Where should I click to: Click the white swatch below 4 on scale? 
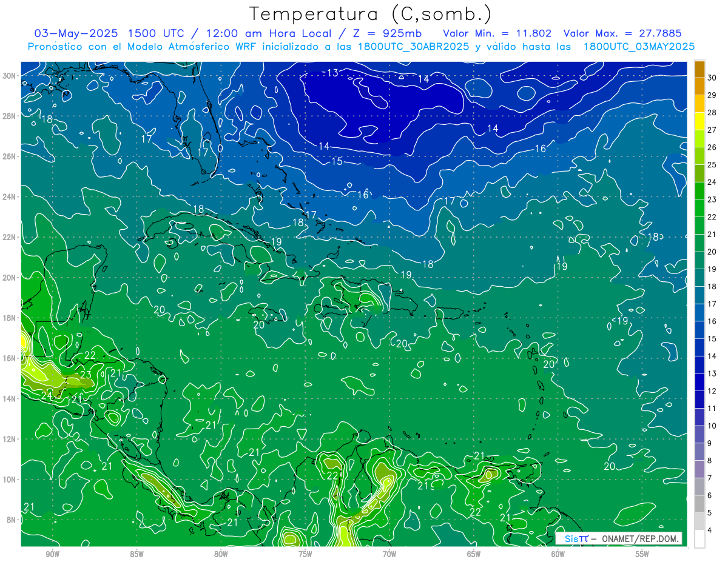coord(699,539)
